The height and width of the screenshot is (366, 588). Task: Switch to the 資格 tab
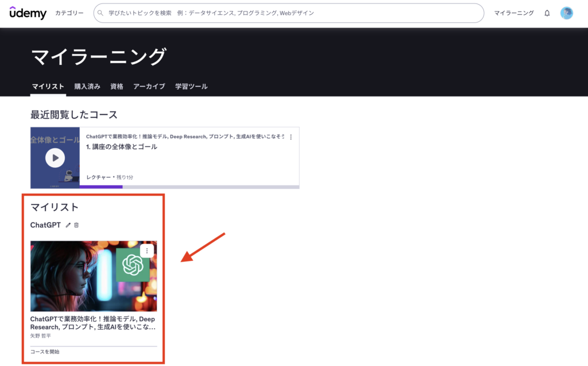click(x=117, y=86)
